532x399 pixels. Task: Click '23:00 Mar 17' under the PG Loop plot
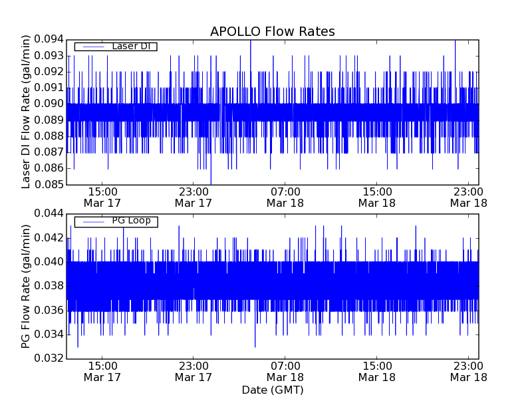coord(194,372)
